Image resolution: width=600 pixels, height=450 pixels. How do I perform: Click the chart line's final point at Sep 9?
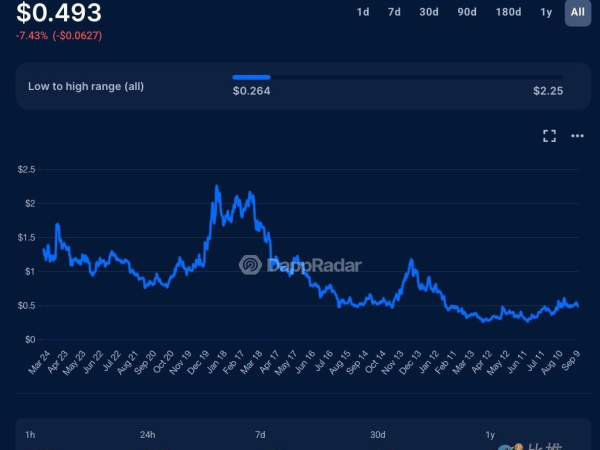[577, 306]
